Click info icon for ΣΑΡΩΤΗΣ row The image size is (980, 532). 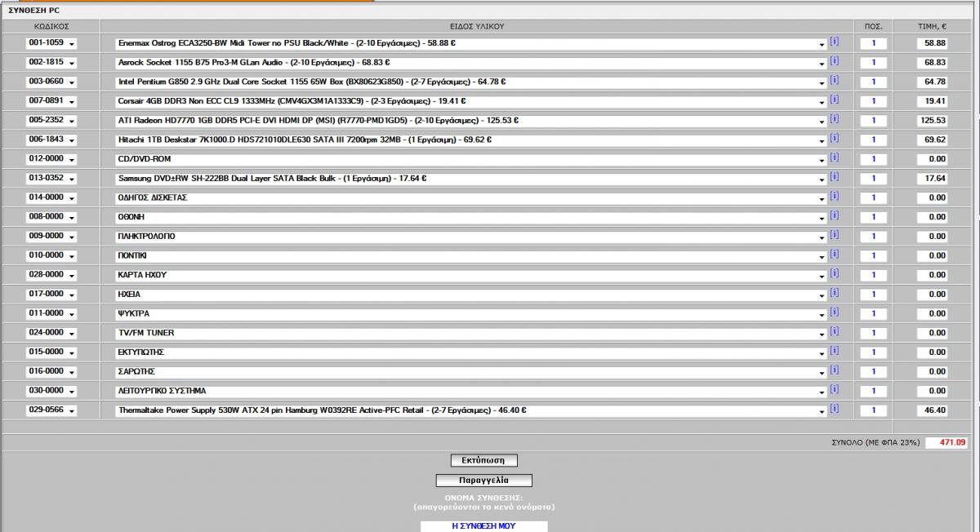pyautogui.click(x=834, y=370)
